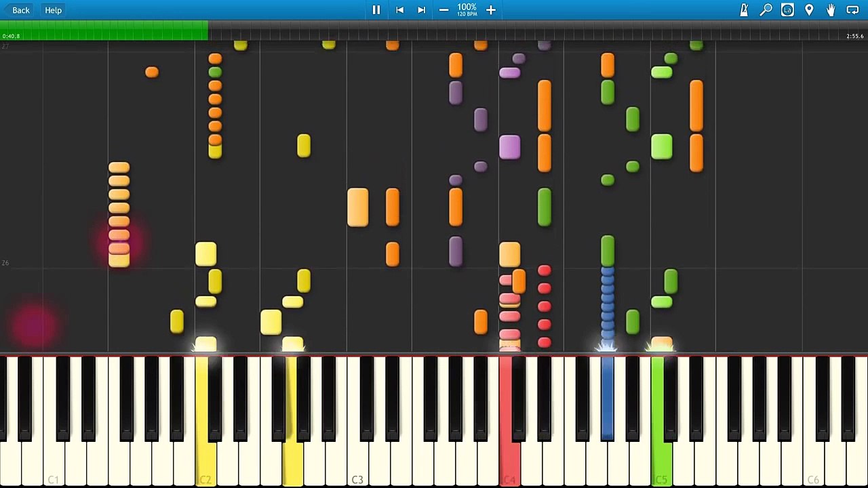Image resolution: width=868 pixels, height=488 pixels.
Task: Click the 100% speed readout
Action: point(467,7)
